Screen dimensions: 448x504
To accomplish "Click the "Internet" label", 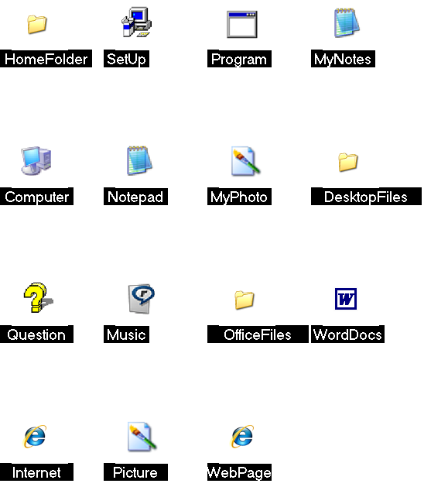I will 36,471.
